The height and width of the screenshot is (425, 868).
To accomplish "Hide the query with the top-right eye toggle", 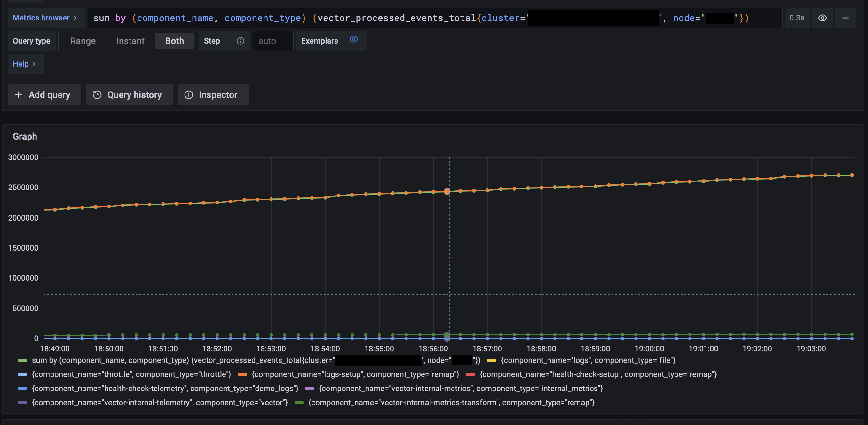I will (823, 18).
